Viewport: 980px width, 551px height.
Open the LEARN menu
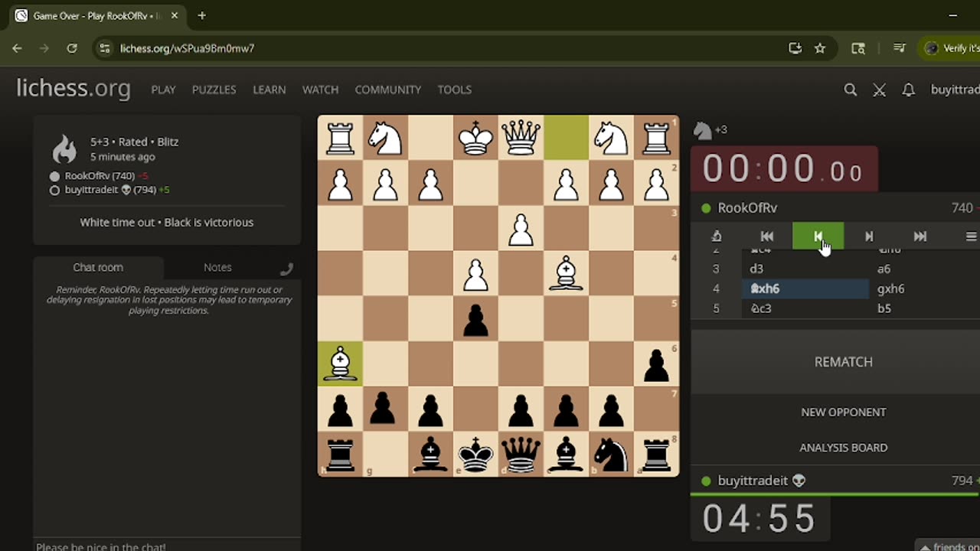[269, 90]
